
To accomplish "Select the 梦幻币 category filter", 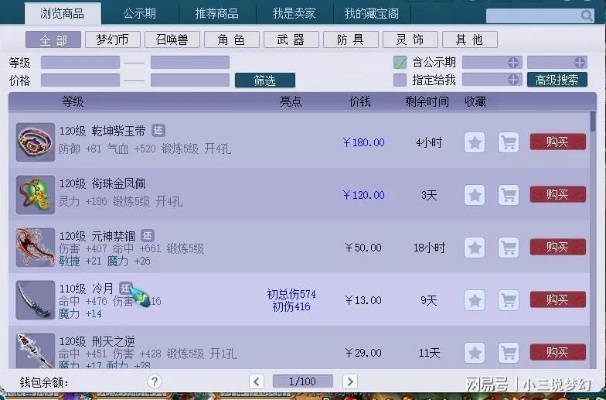I will 113,39.
